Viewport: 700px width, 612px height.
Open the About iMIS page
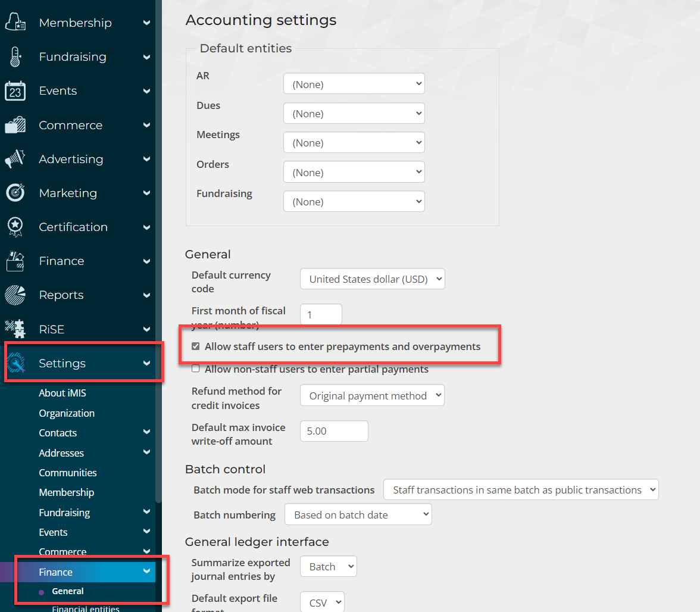62,392
